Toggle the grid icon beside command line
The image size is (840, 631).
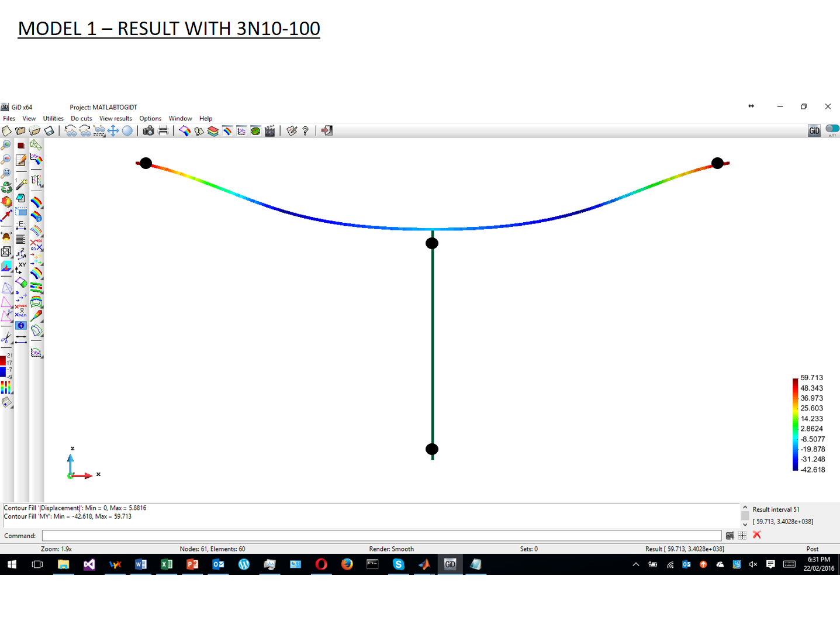pyautogui.click(x=742, y=535)
